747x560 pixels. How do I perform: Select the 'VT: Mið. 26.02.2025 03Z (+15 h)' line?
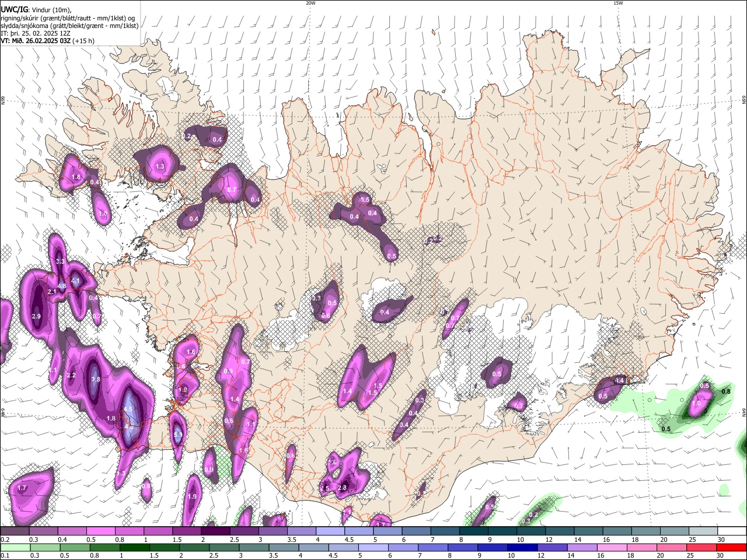pos(47,41)
